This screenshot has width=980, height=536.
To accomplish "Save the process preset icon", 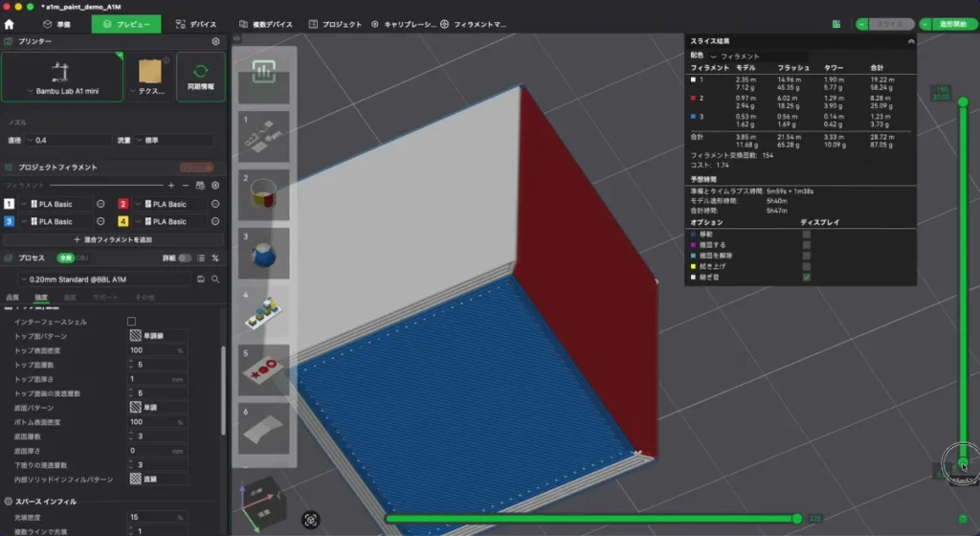I will coord(201,279).
